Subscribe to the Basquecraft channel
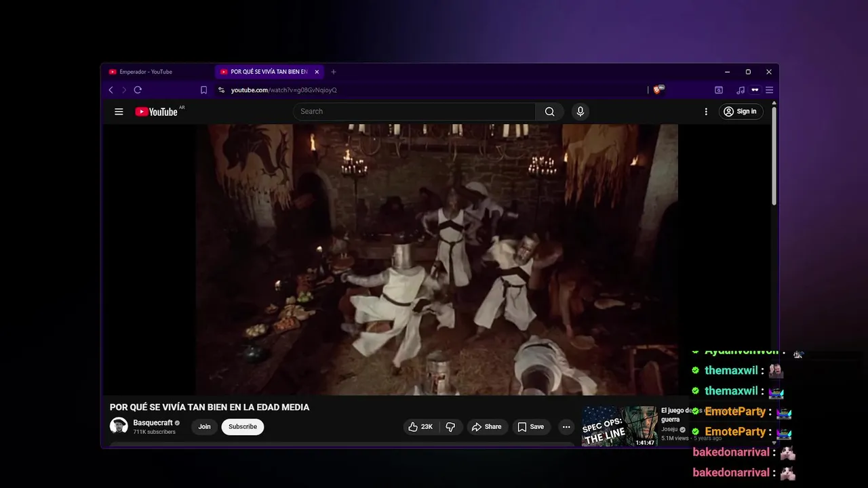Viewport: 868px width, 488px height. click(243, 427)
